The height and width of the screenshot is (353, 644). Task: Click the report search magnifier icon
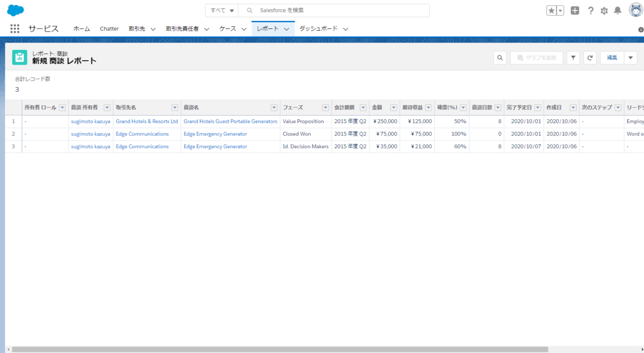pyautogui.click(x=500, y=58)
